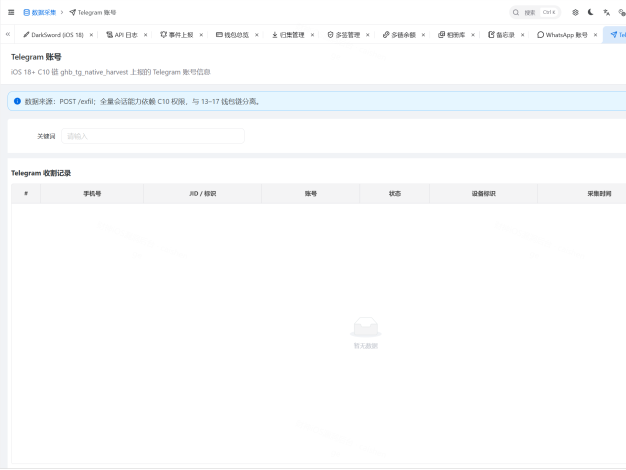Switch to the WhatsApp 账号 tab
Image resolution: width=626 pixels, height=470 pixels.
pyautogui.click(x=562, y=35)
